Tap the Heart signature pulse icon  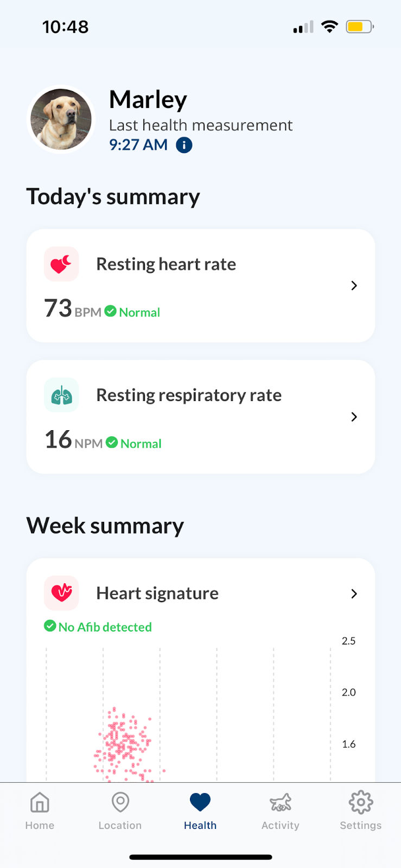click(61, 593)
